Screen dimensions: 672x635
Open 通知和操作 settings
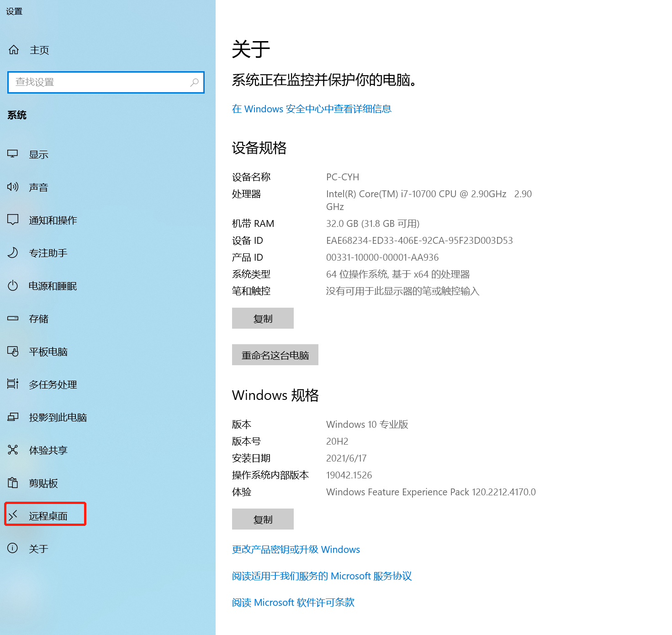tap(53, 220)
